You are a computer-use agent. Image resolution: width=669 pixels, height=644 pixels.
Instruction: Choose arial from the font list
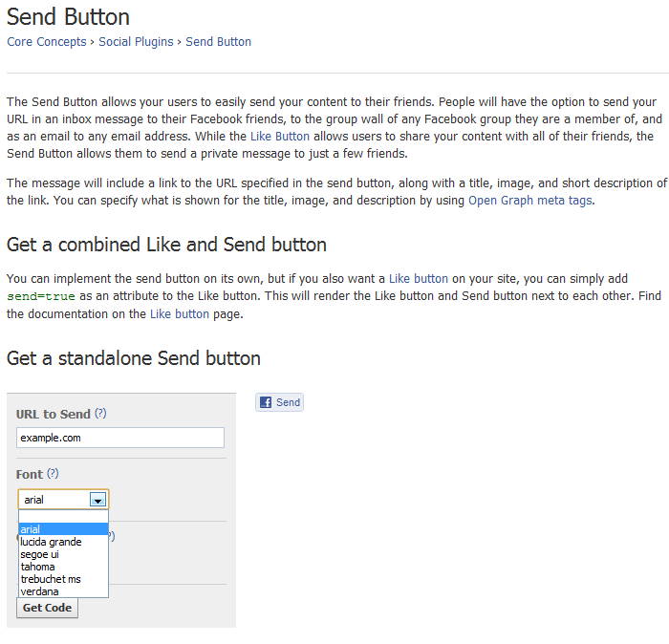coord(63,529)
